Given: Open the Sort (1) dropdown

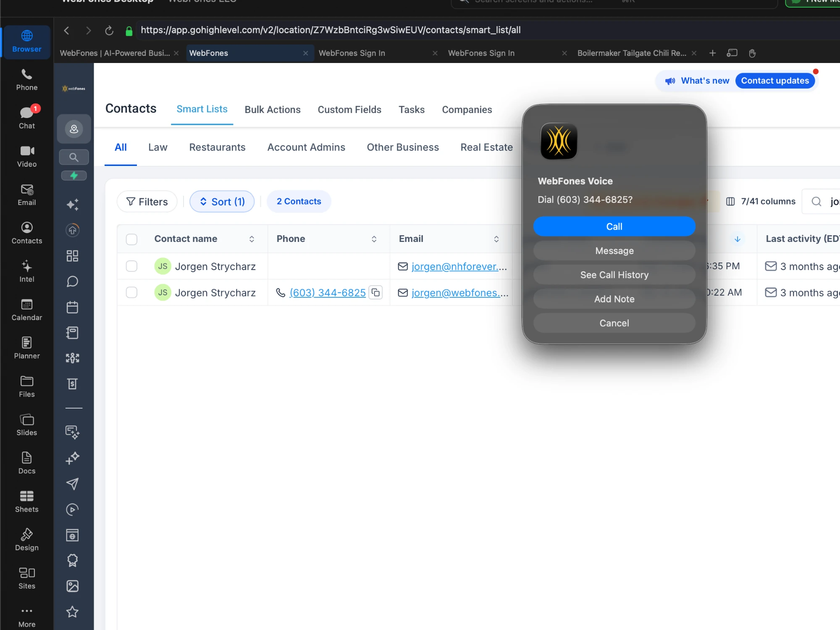Looking at the screenshot, I should [222, 202].
